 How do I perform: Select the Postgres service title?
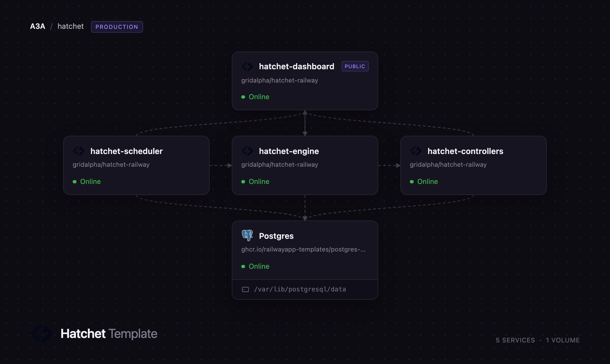[x=276, y=236]
